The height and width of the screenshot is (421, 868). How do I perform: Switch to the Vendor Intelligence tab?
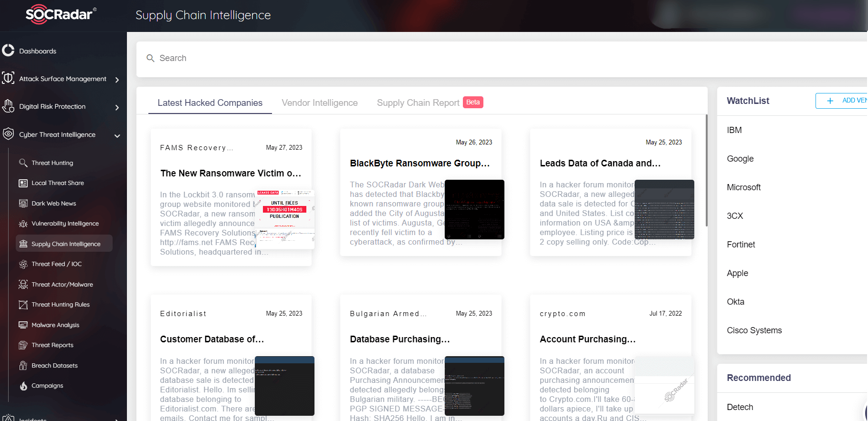(319, 103)
